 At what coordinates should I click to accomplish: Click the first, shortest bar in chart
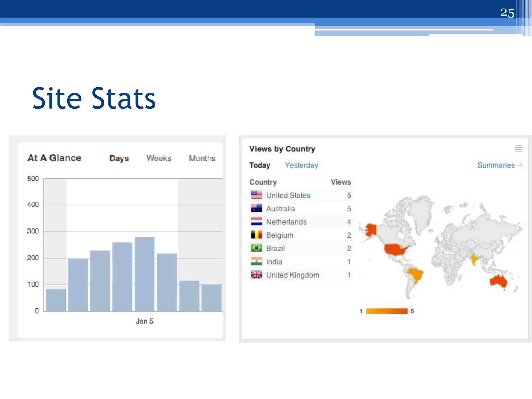(56, 300)
